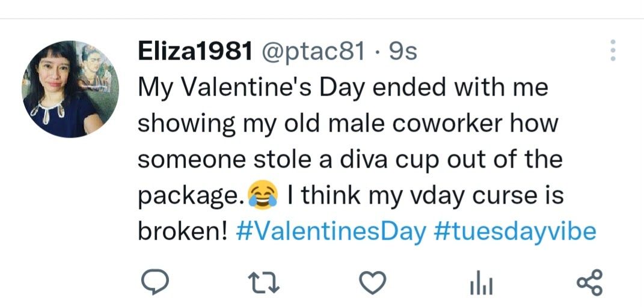The width and height of the screenshot is (644, 307).
Task: Share the tweet via share icon
Action: (589, 282)
